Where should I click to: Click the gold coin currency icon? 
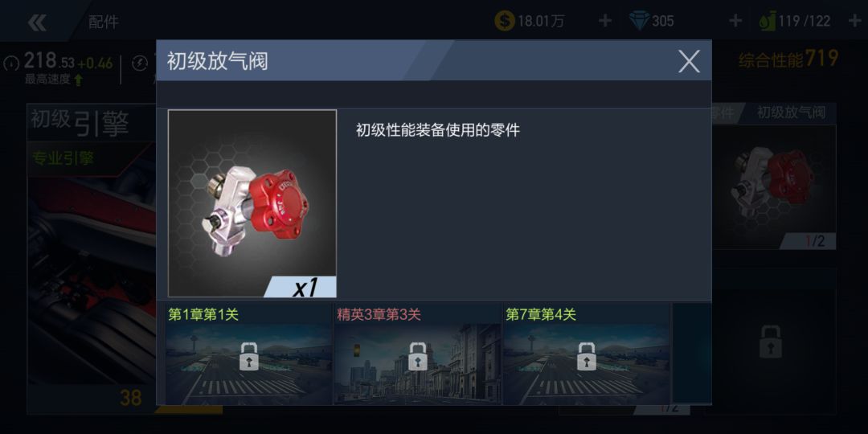pyautogui.click(x=504, y=22)
